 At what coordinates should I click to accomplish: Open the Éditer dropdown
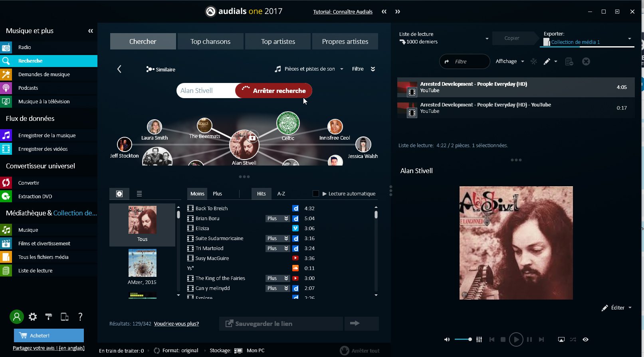(617, 308)
